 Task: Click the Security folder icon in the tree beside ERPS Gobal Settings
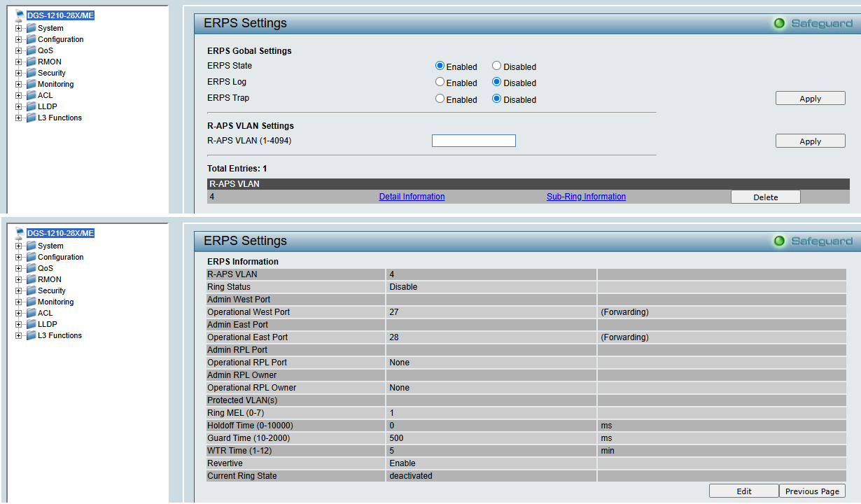point(31,73)
